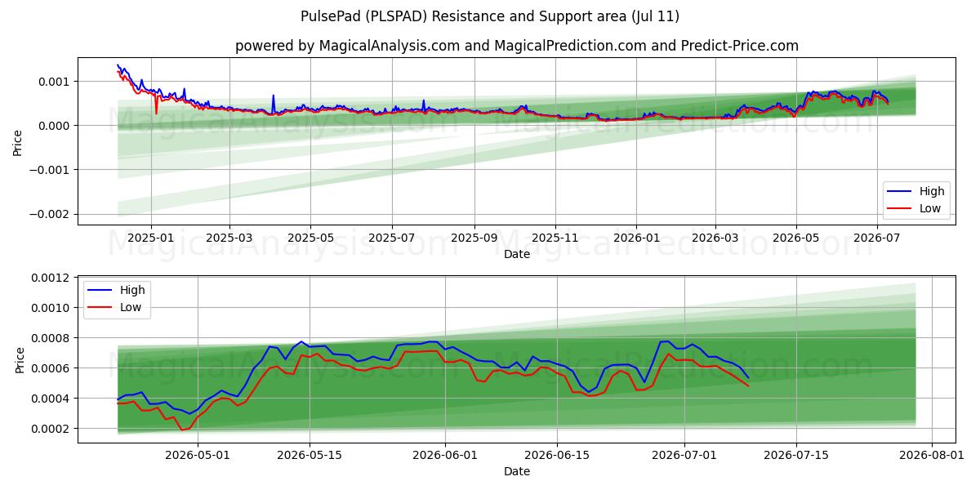
Task: Click the '2026-05' date tick label
Action: click(x=795, y=238)
